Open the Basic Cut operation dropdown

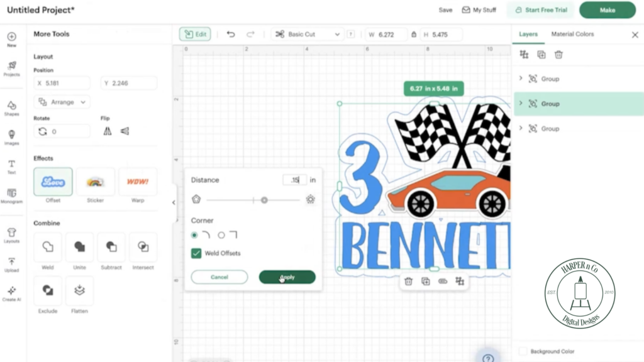(x=308, y=34)
